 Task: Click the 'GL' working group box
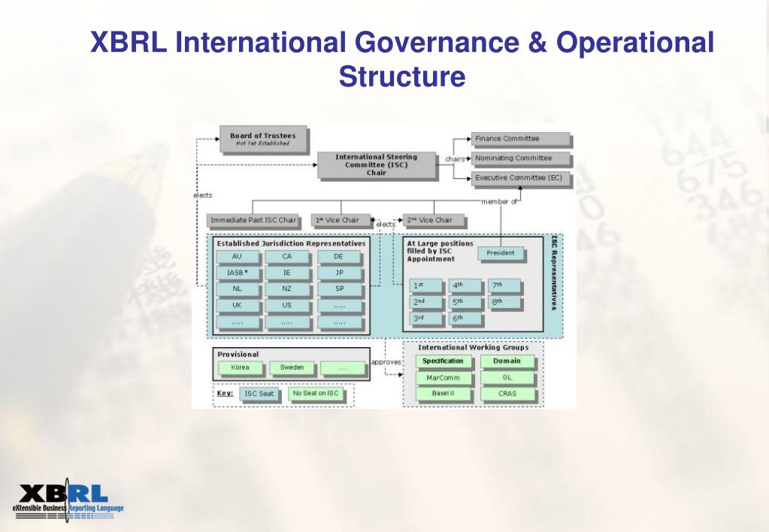(x=507, y=377)
